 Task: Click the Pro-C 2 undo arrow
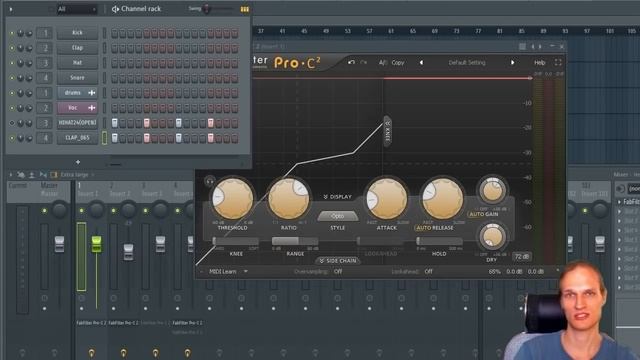pos(351,62)
